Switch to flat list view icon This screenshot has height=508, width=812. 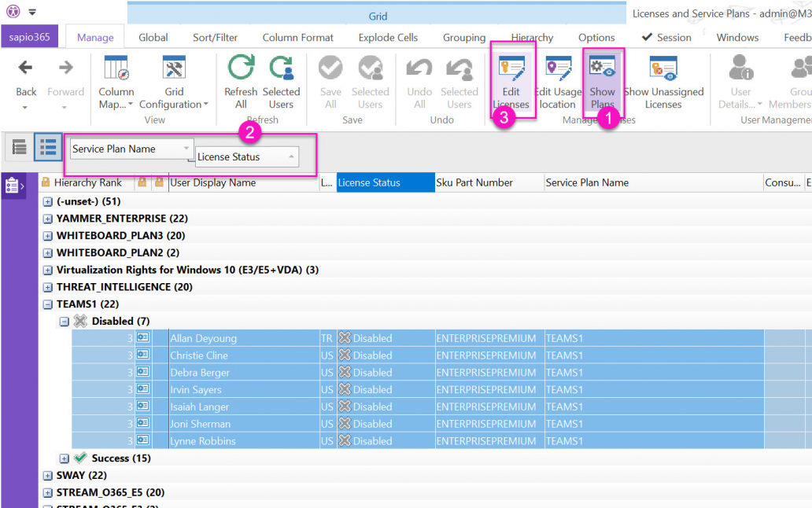pos(19,147)
